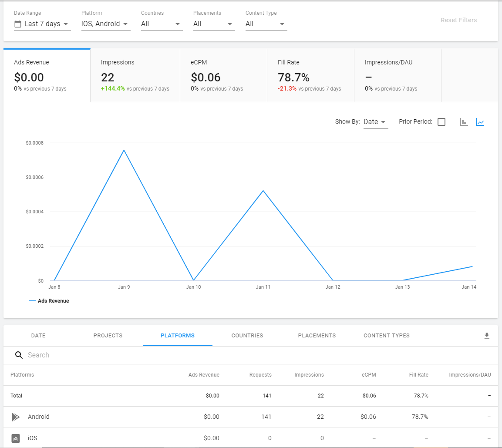
Task: Click the Android platform icon in the table
Action: tap(16, 417)
